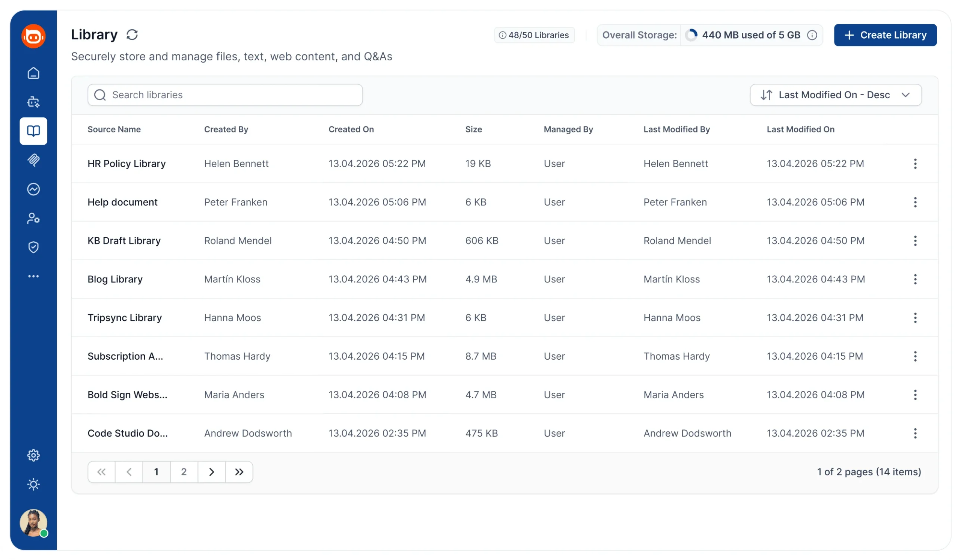Screen dimensions: 961x560
Task: Select page 1 in pagination
Action: 157,472
